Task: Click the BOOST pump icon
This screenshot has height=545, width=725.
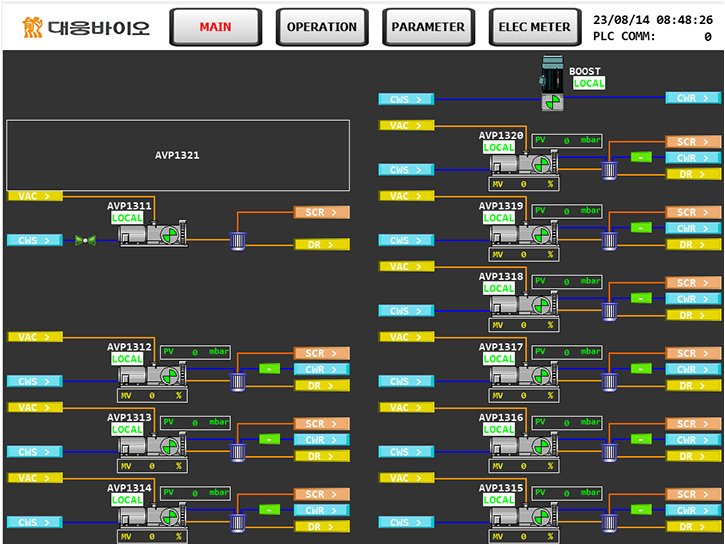Action: (x=552, y=83)
